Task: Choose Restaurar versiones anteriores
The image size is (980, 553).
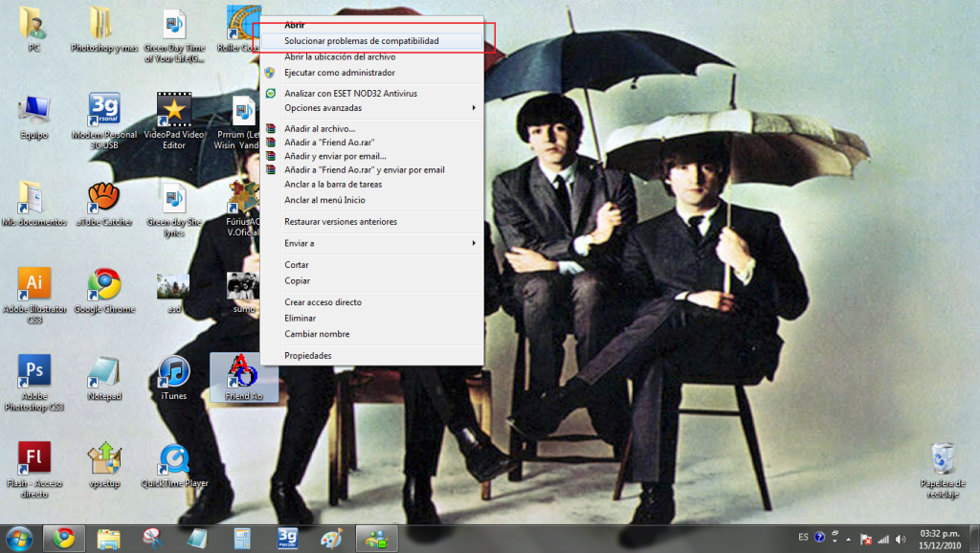Action: click(x=372, y=222)
